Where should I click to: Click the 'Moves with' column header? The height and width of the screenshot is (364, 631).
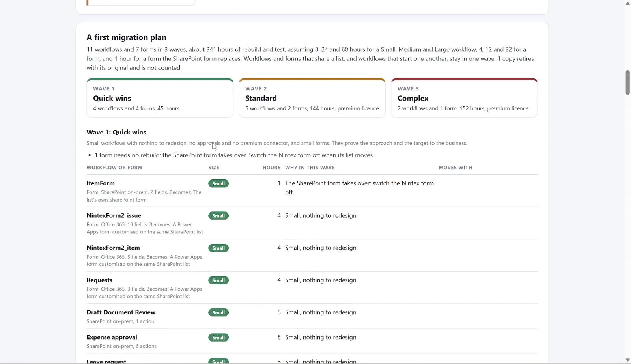pyautogui.click(x=455, y=168)
